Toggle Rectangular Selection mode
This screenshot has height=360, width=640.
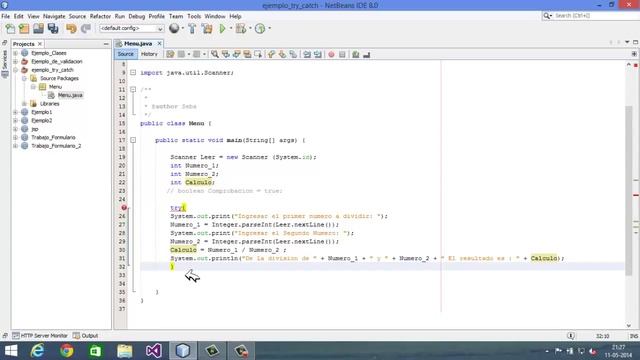pyautogui.click(x=258, y=54)
